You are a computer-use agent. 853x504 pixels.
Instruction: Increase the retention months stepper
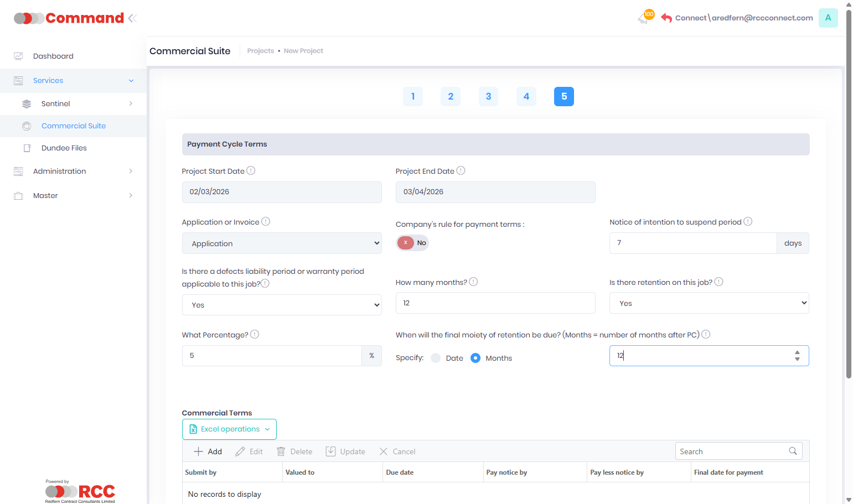click(797, 352)
